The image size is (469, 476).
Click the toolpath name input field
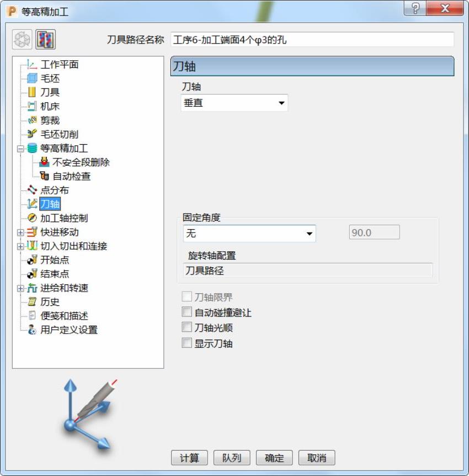pyautogui.click(x=312, y=40)
